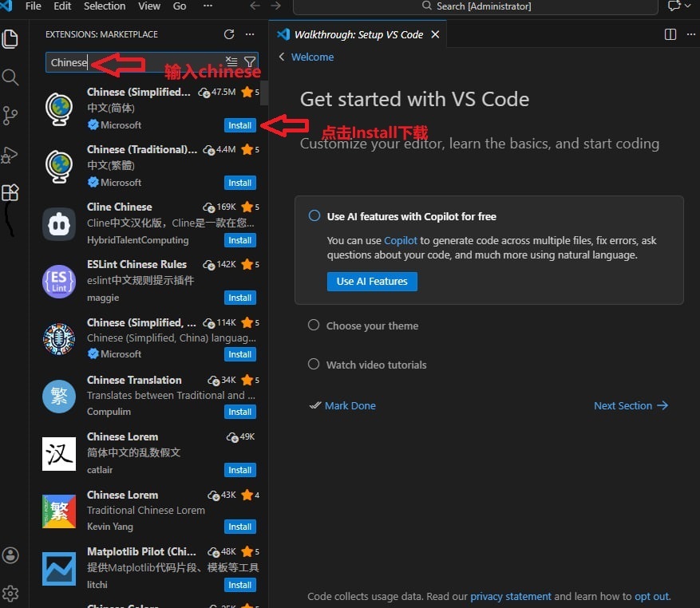This screenshot has height=608, width=700.
Task: Select 'Use AI features with Copilot' step
Action: click(411, 216)
